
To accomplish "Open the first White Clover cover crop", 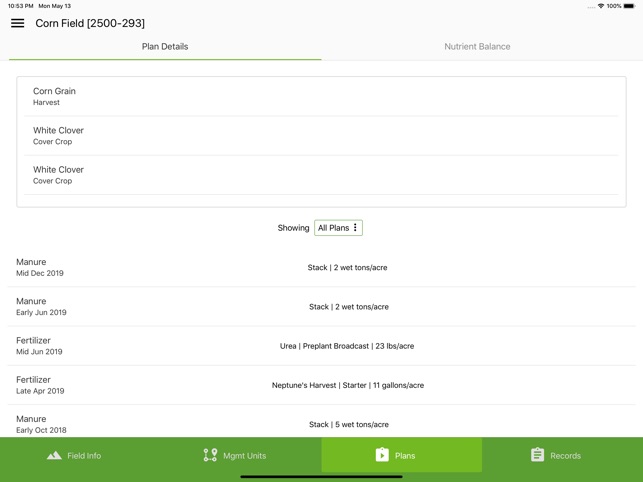I will [321, 135].
